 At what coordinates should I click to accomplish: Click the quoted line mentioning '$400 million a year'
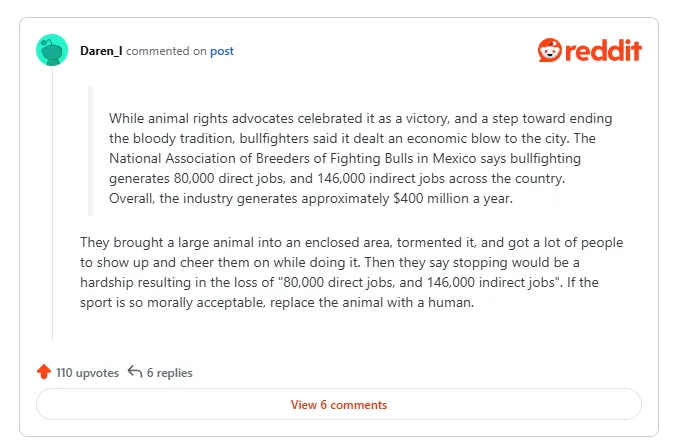311,198
